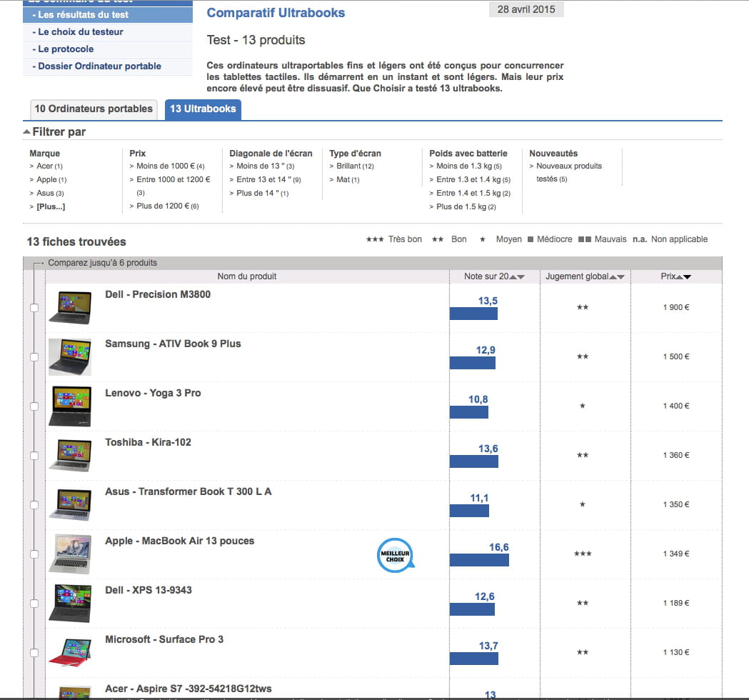This screenshot has height=700, width=749.
Task: Collapse the Filtrer par section triangle
Action: point(26,132)
